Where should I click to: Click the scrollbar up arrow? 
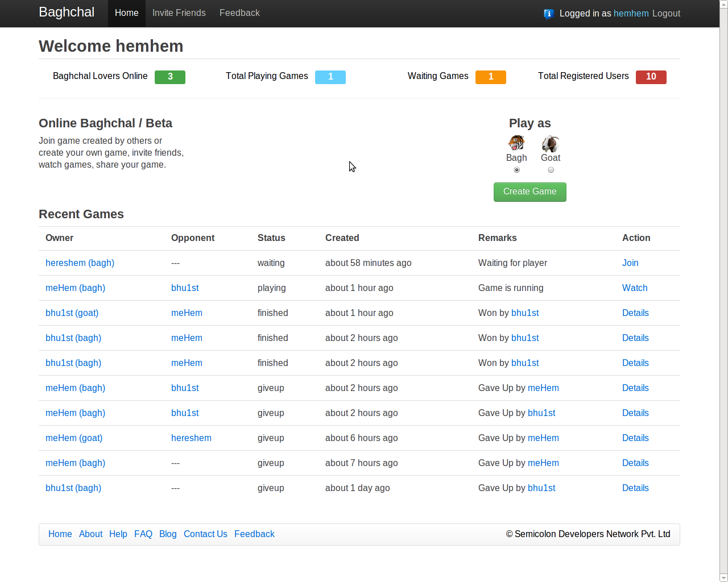tap(723, 4)
